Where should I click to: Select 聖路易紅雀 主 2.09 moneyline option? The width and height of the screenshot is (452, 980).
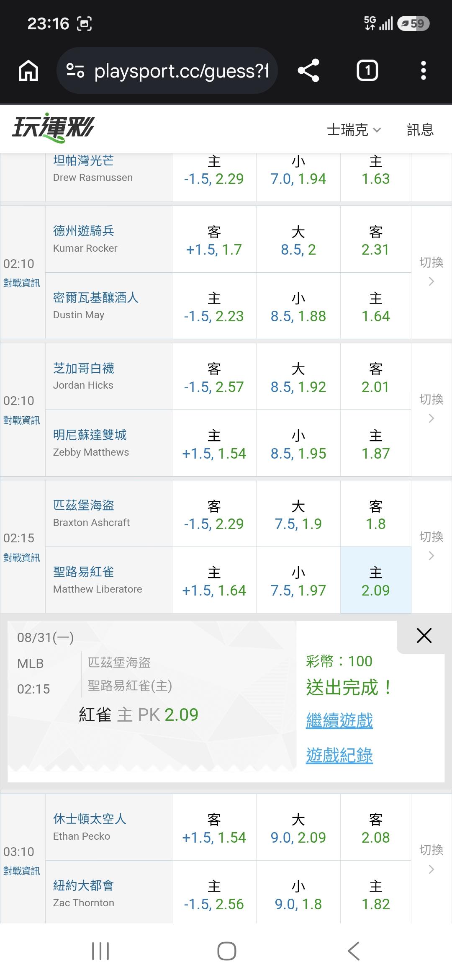point(376,580)
